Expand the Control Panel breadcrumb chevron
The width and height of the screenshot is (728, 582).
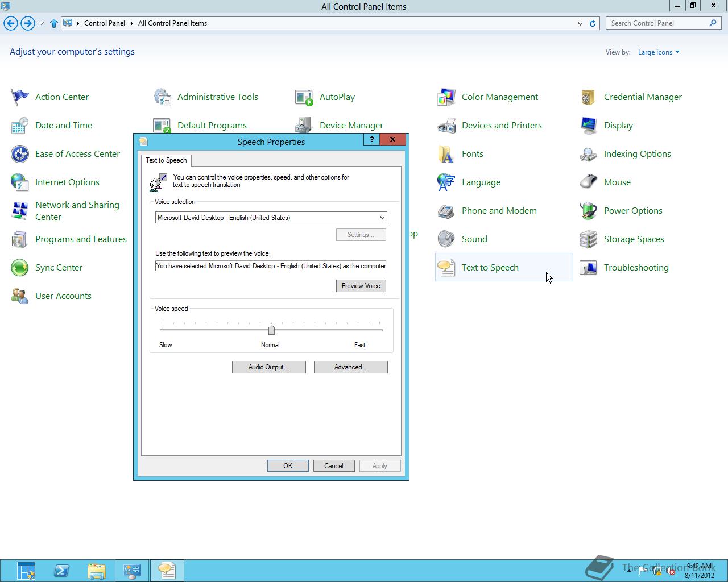[131, 23]
